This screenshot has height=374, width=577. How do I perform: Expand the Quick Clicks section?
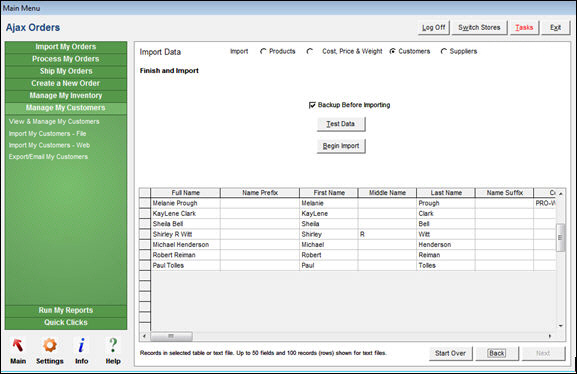tap(66, 322)
